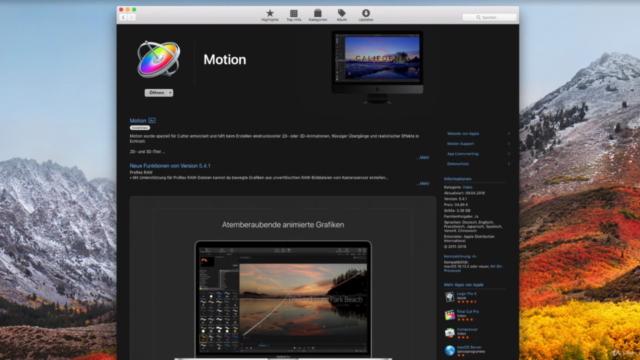Screen dimensions: 640x360
Task: Click the Logic Pro X star rating
Action: coord(467,302)
